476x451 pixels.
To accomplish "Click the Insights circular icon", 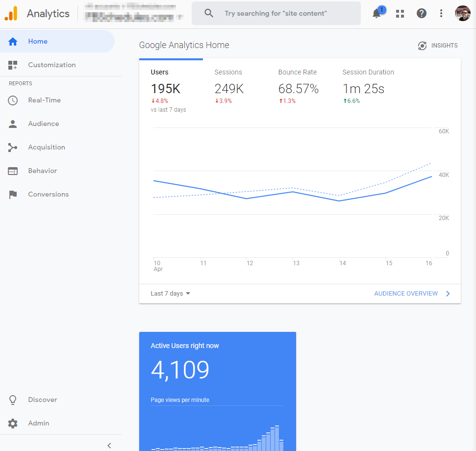I will [x=422, y=46].
